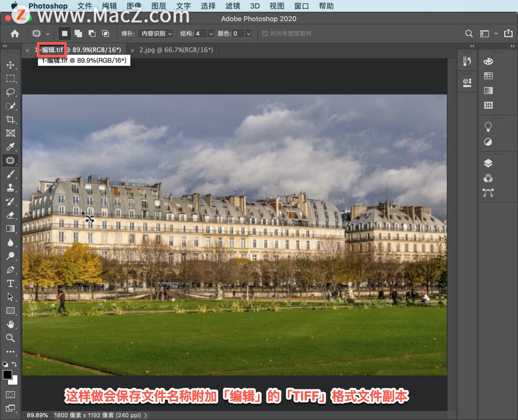Open the search icon in options bar
Image resolution: width=518 pixels, height=420 pixels.
point(469,33)
